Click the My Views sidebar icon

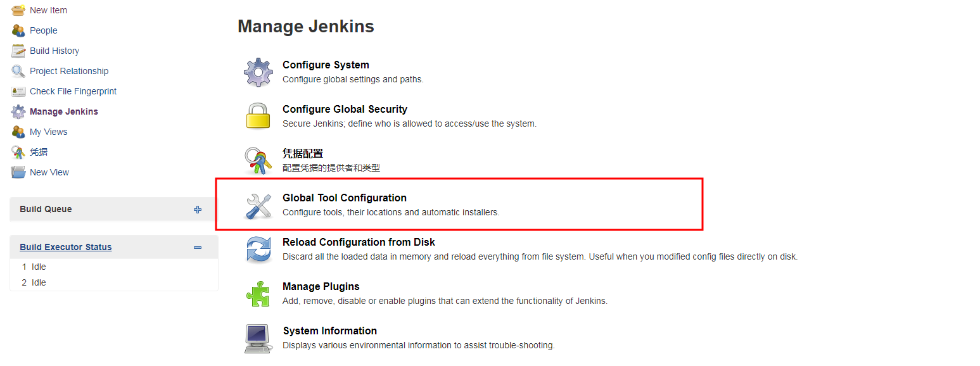pyautogui.click(x=18, y=132)
